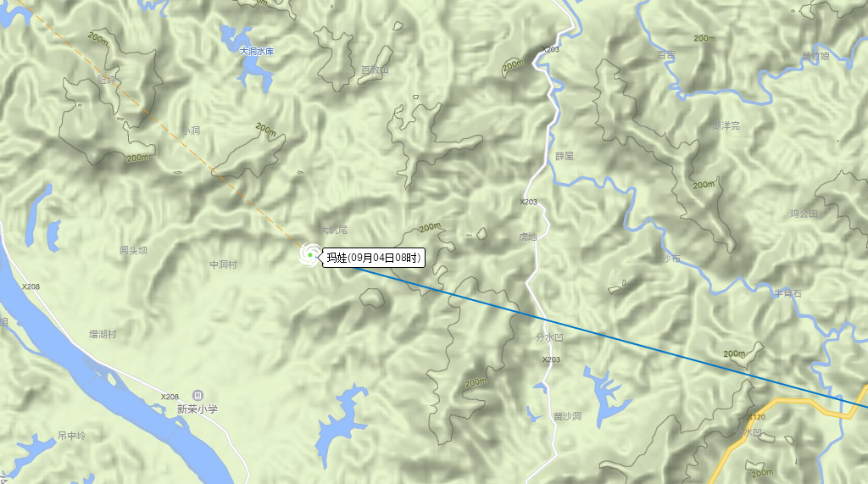Click the 大洞水库 reservoir label
Screen dimensions: 868x484
pyautogui.click(x=256, y=51)
